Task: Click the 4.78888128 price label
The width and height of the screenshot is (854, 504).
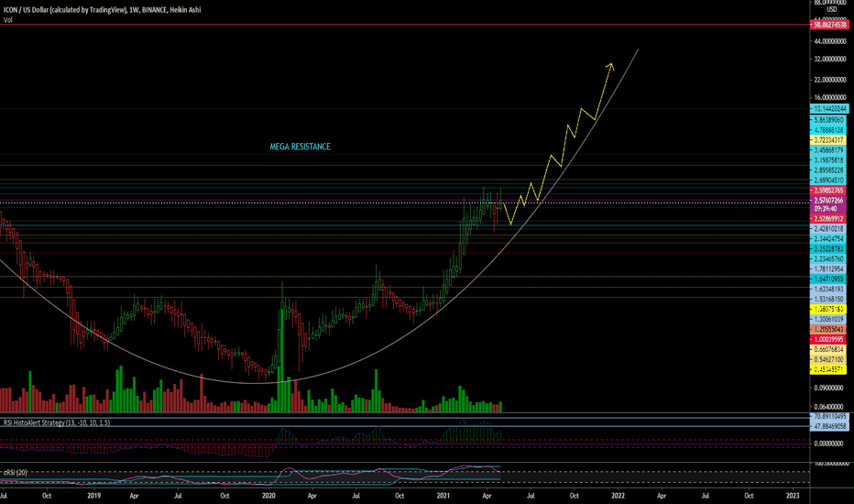Action: [829, 130]
